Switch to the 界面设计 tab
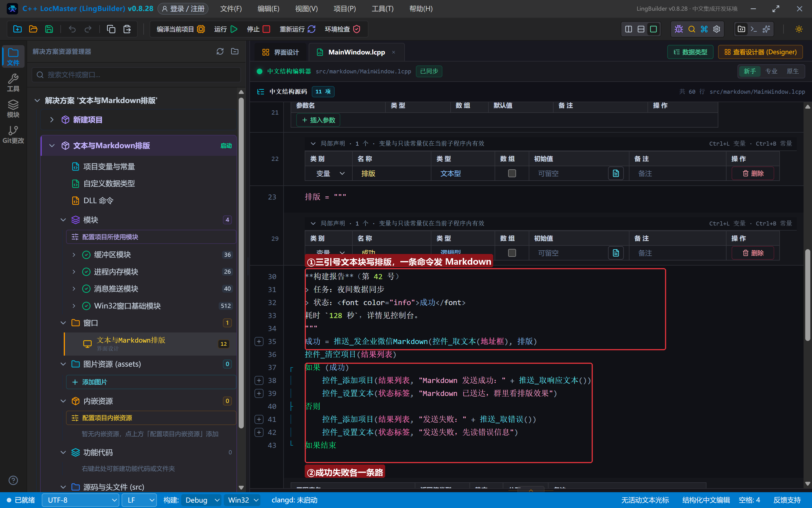 point(280,52)
